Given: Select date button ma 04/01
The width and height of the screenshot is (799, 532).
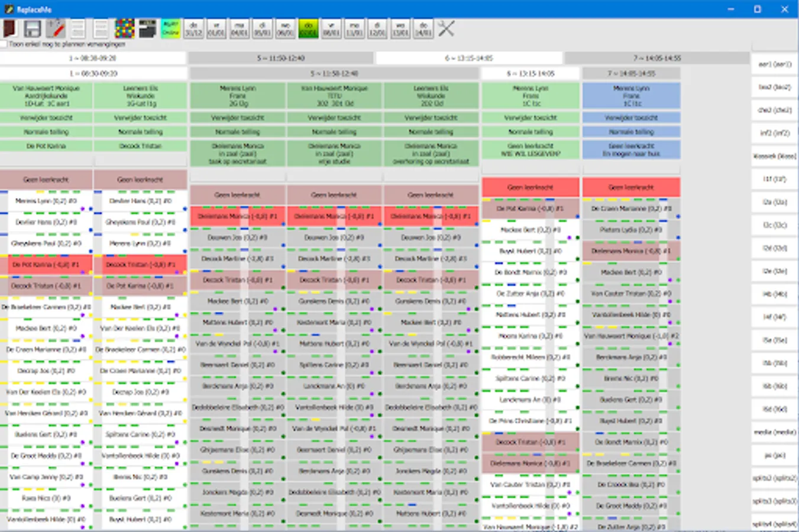Looking at the screenshot, I should point(239,28).
